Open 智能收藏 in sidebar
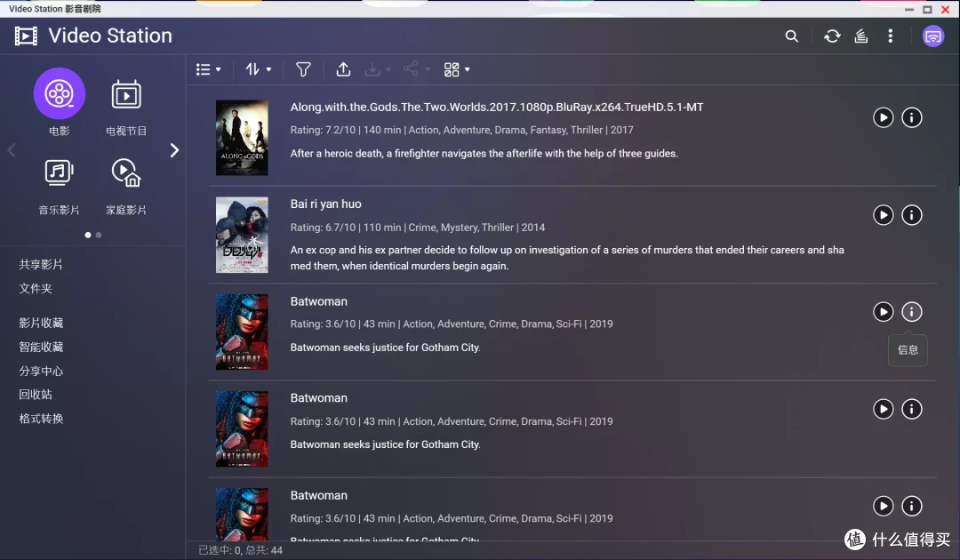The image size is (960, 560). coord(40,347)
